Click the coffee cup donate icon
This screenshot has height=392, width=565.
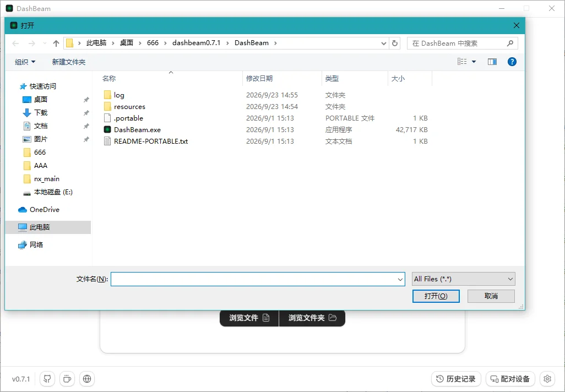pyautogui.click(x=67, y=379)
